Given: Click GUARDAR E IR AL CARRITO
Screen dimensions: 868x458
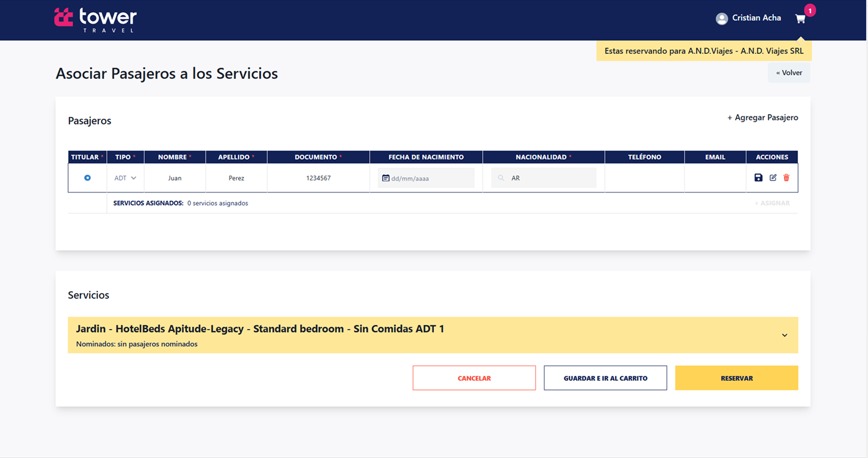Looking at the screenshot, I should 605,378.
